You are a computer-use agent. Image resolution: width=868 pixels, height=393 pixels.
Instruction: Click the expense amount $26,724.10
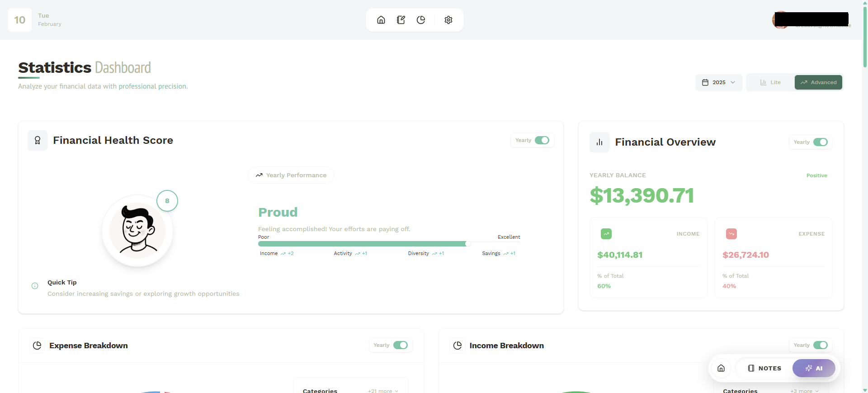pyautogui.click(x=745, y=255)
